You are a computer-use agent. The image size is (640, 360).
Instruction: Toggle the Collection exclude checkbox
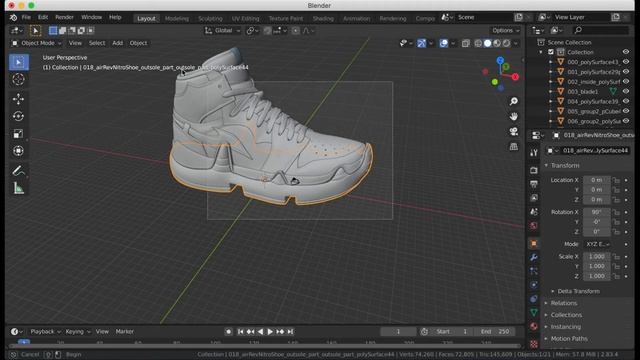pos(551,52)
